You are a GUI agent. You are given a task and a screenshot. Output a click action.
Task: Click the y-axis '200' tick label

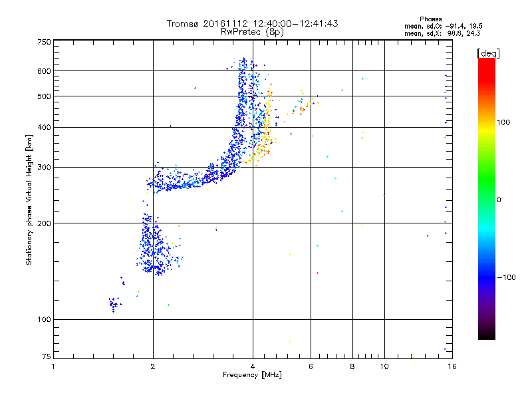click(44, 223)
